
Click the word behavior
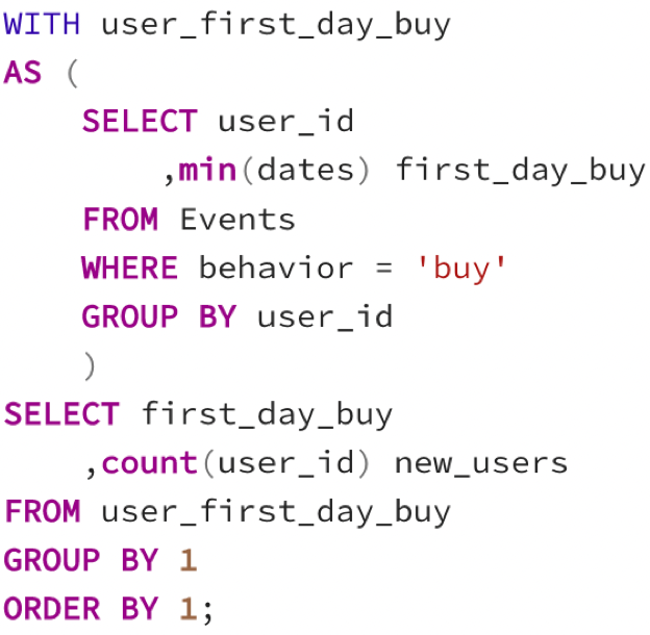(x=276, y=268)
